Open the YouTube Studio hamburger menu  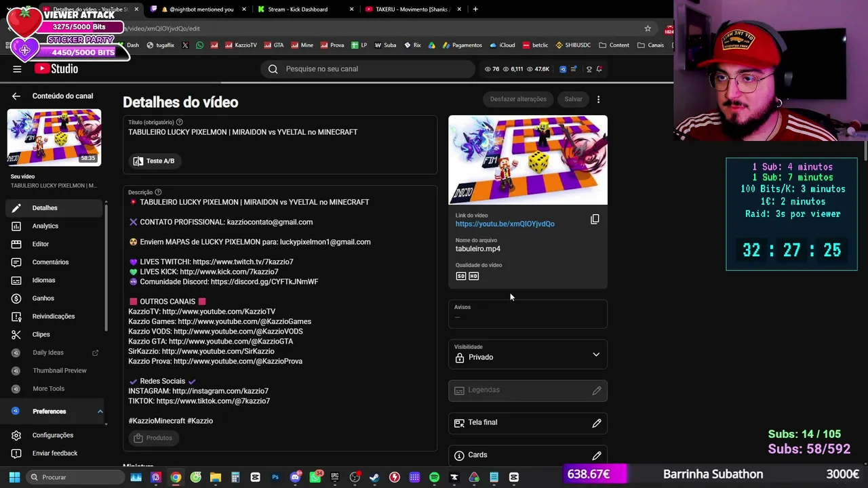[17, 68]
